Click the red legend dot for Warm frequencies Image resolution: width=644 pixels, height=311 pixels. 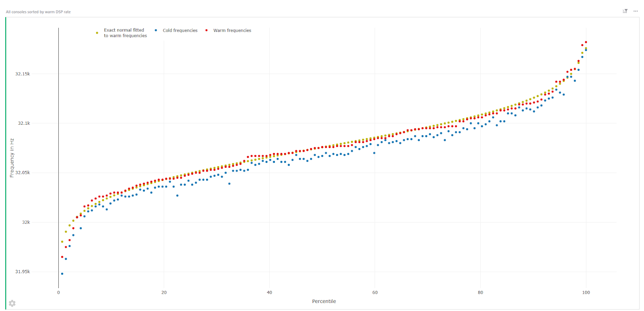pyautogui.click(x=206, y=30)
